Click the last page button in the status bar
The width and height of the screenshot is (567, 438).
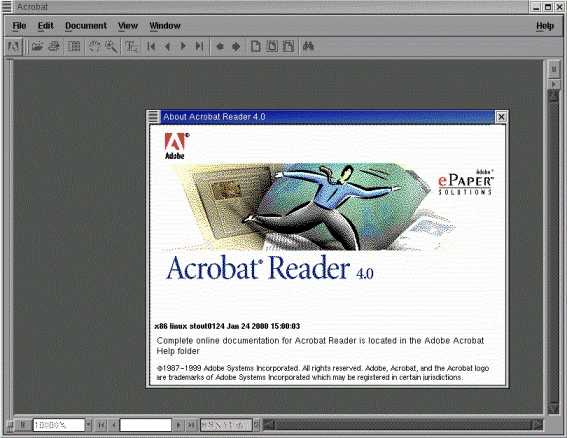click(x=192, y=425)
